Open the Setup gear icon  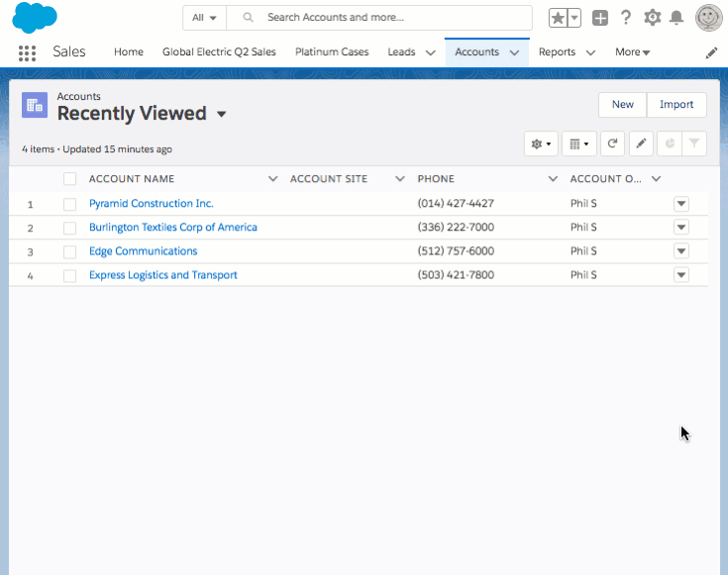652,18
